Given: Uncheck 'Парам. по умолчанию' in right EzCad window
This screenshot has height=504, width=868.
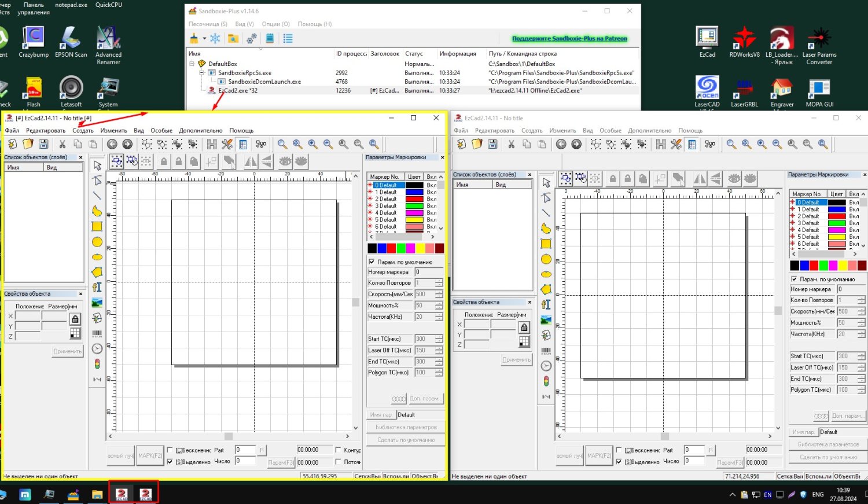Looking at the screenshot, I should pos(794,279).
